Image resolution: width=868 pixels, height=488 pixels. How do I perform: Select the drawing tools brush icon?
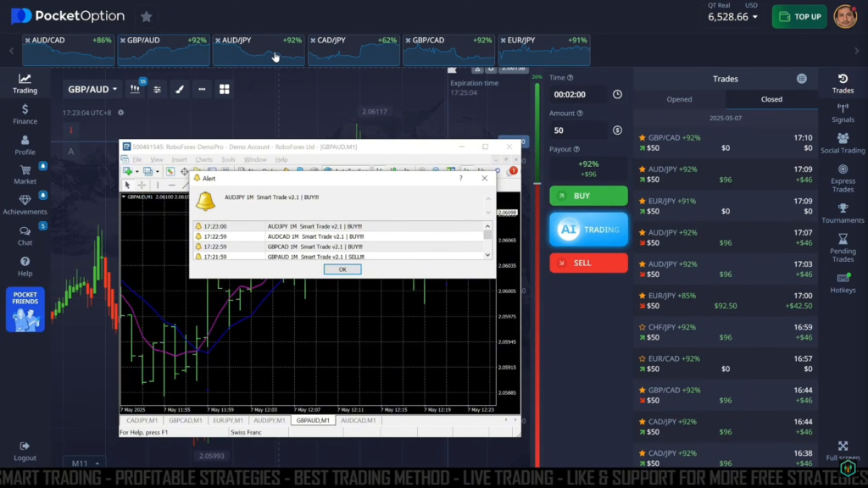pyautogui.click(x=180, y=89)
